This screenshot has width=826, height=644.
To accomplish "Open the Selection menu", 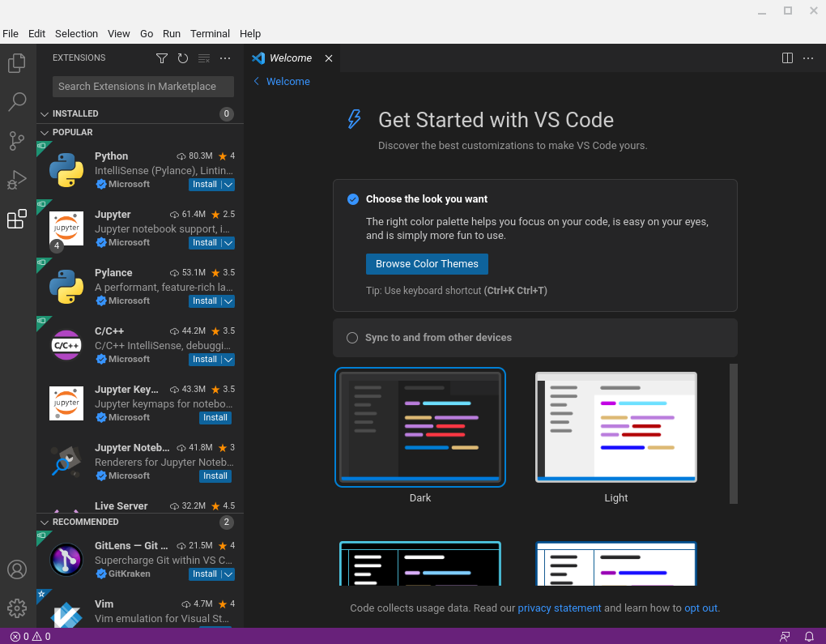I will (x=76, y=34).
